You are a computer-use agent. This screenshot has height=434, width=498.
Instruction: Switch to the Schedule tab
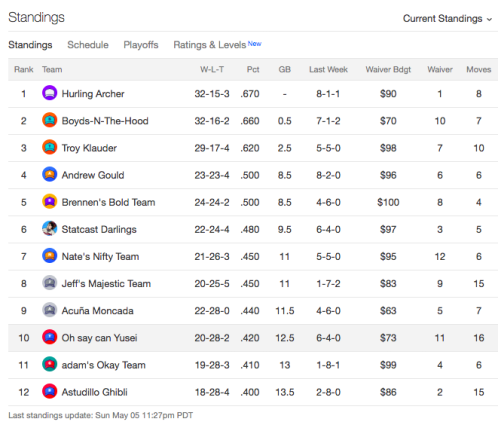(x=88, y=45)
